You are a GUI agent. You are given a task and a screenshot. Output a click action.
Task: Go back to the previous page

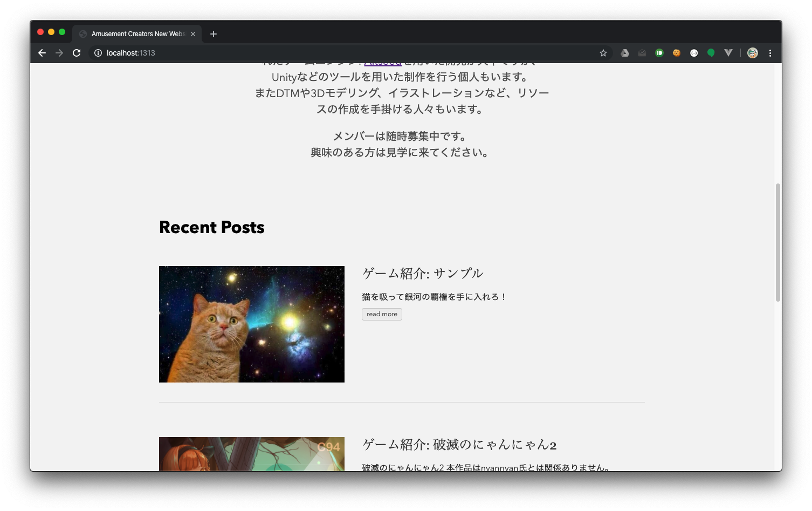[x=42, y=53]
